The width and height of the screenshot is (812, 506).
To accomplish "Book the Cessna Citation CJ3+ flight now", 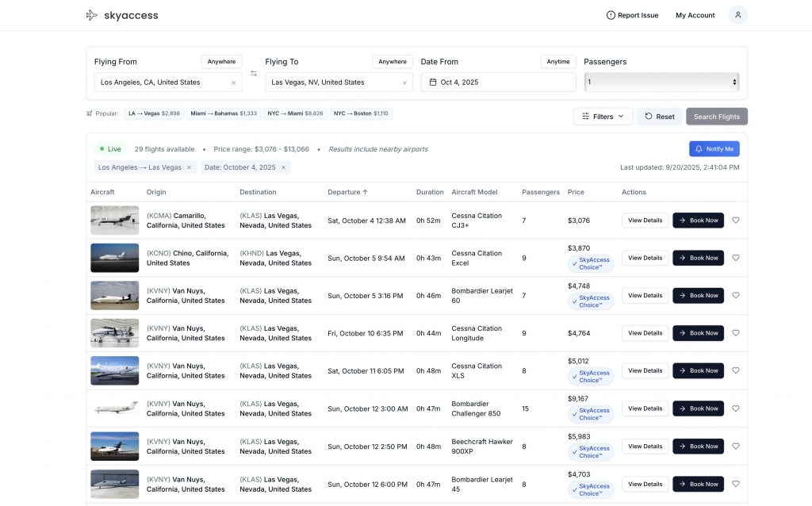I will [x=698, y=220].
